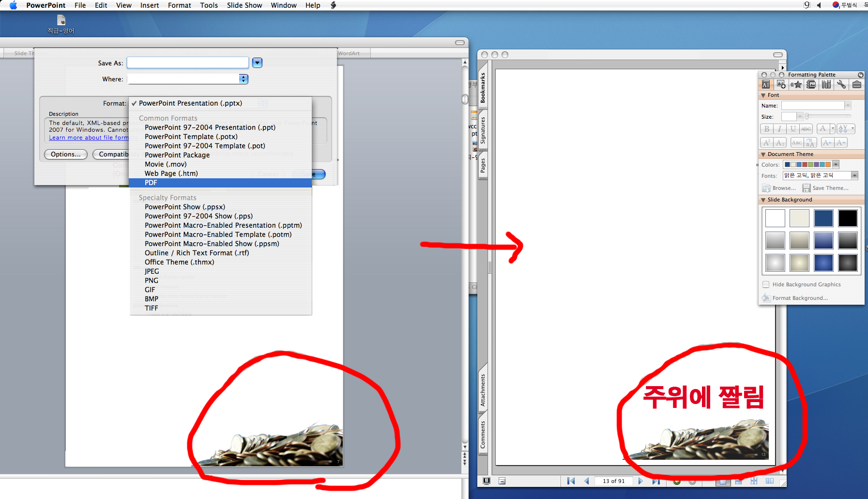This screenshot has height=499, width=868.
Task: Choose Movie (.mov) format option
Action: click(166, 164)
